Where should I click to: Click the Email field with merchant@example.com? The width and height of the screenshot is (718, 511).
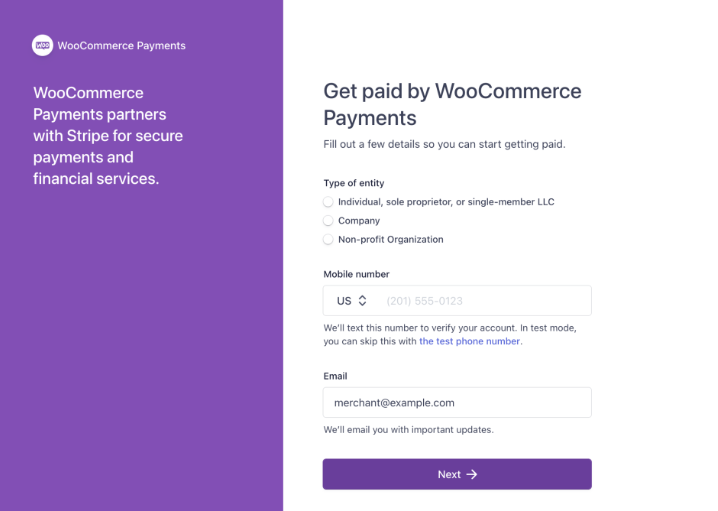457,402
